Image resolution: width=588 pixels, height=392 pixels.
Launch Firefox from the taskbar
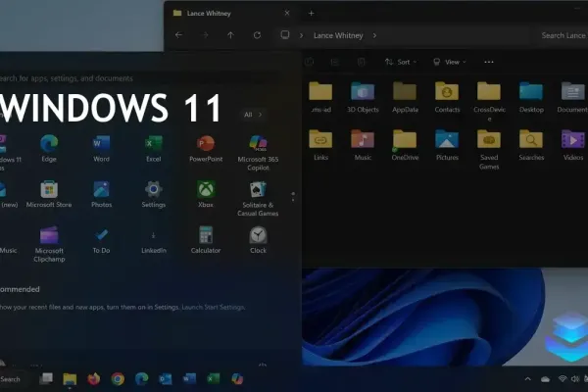pos(94,379)
